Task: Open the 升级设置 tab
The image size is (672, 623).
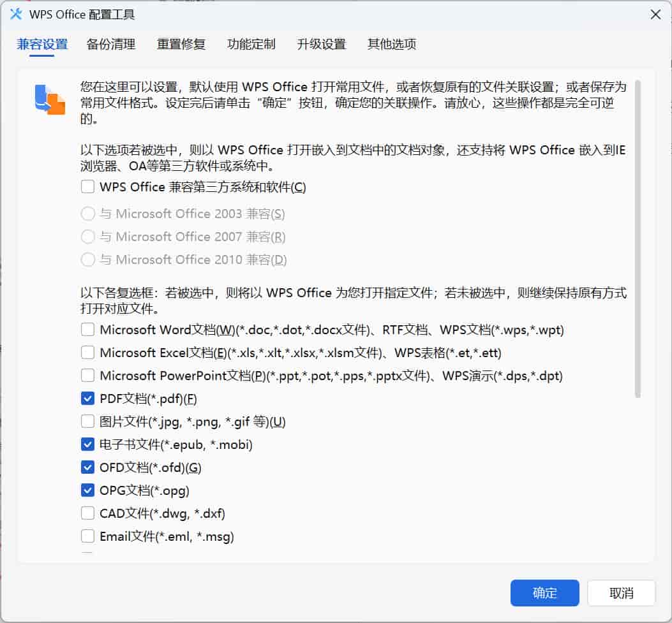Action: click(x=322, y=44)
